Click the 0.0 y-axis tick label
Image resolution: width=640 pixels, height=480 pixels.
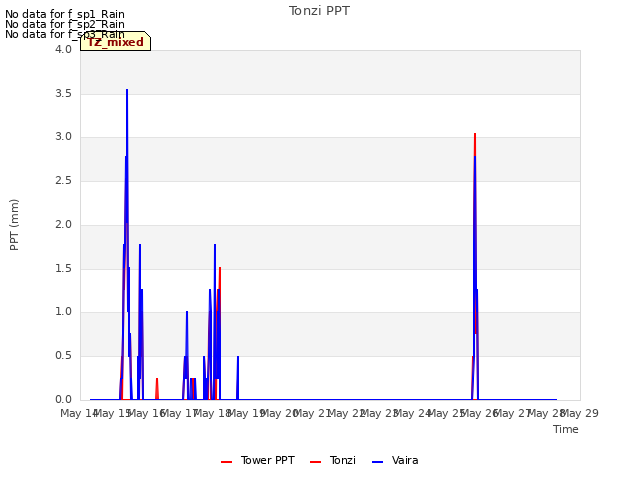[63, 400]
